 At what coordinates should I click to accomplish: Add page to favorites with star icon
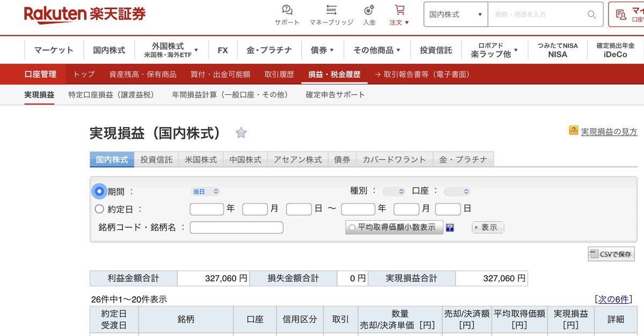coord(241,133)
